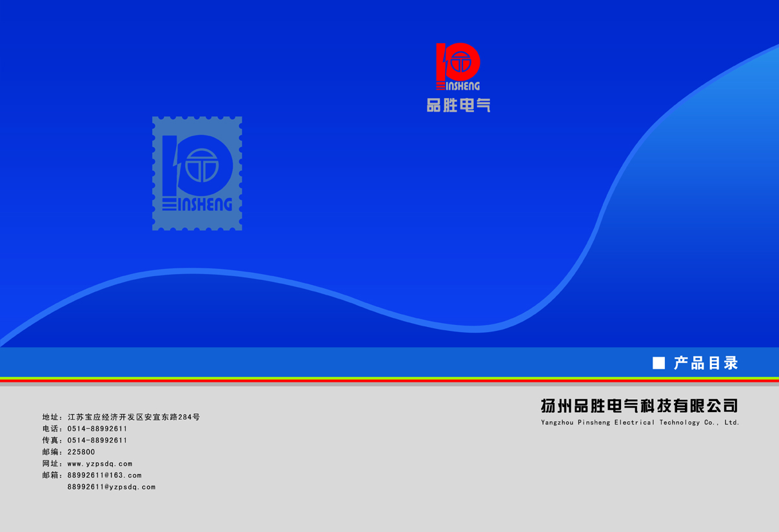The height and width of the screenshot is (532, 779).
Task: Select the 品胜电气 text under the red logo
Action: 459,105
